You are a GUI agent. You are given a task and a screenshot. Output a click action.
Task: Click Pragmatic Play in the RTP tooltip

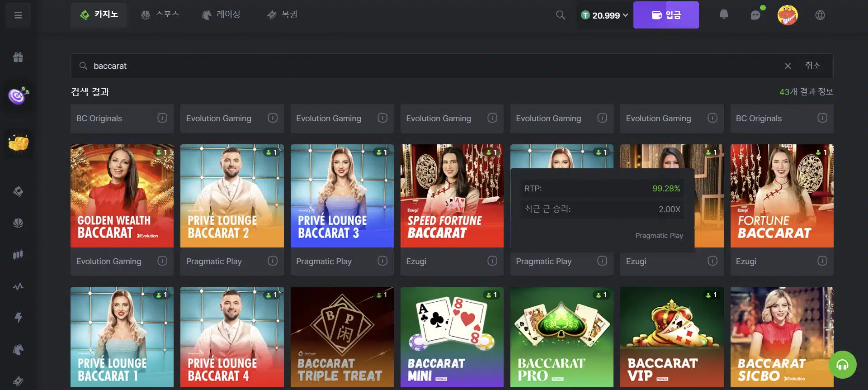coord(659,236)
